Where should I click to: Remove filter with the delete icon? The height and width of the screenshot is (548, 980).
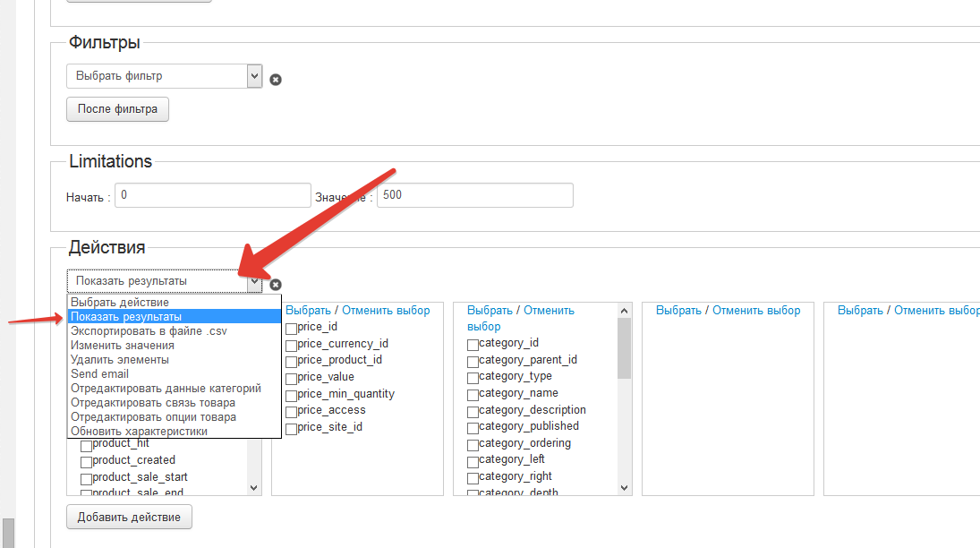[276, 79]
